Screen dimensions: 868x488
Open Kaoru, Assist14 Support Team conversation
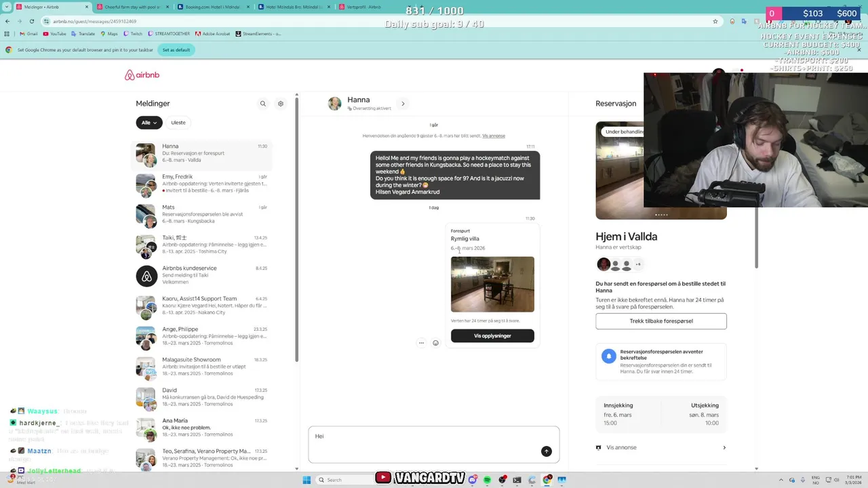point(201,306)
